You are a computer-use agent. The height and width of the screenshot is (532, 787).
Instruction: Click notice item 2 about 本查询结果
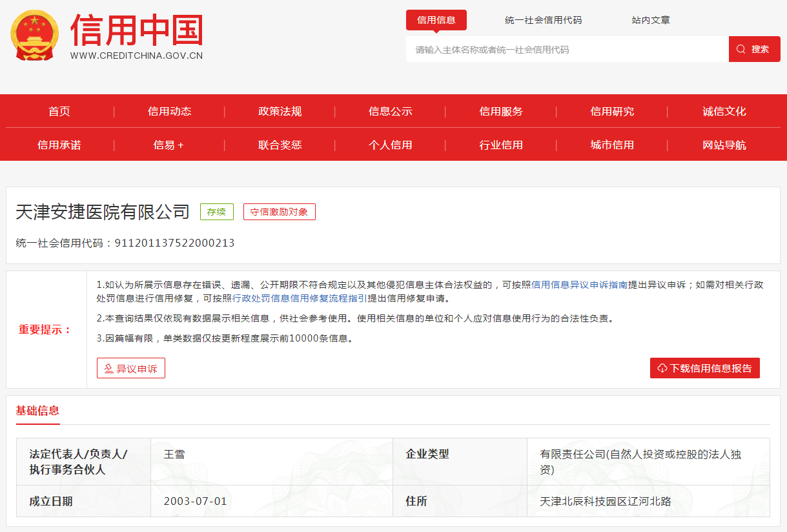pos(355,318)
